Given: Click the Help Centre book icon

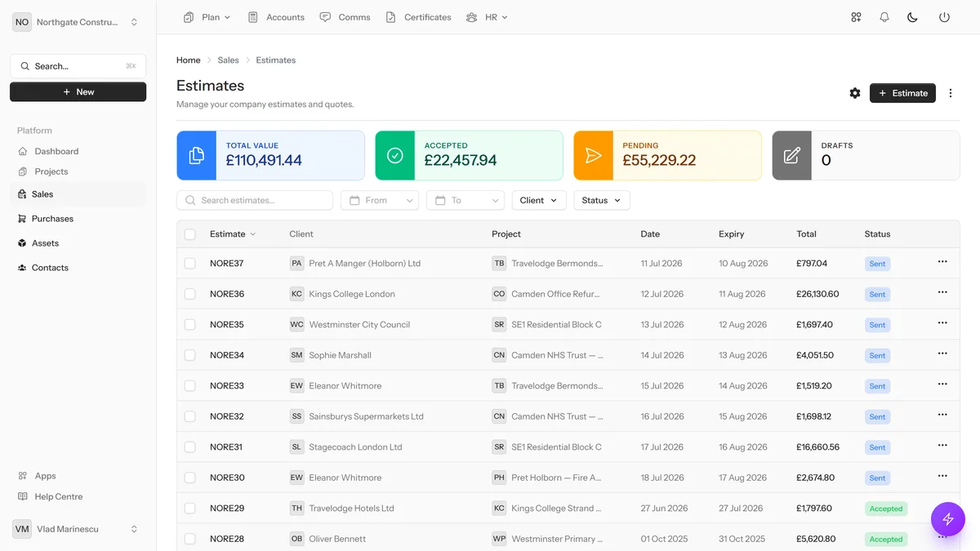Looking at the screenshot, I should coord(23,496).
